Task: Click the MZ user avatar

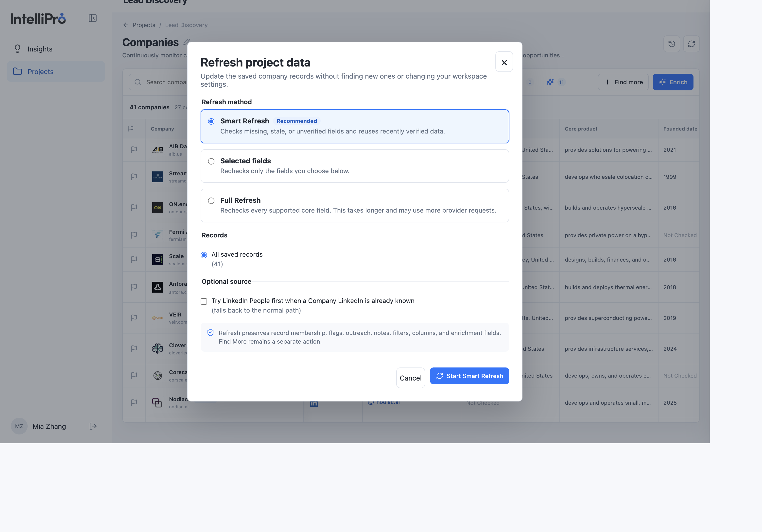Action: tap(19, 426)
